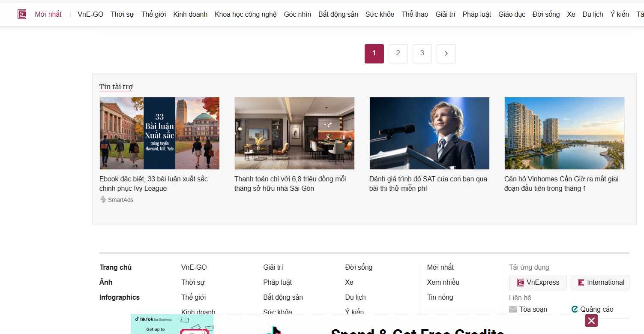Click the SmartAds logo icon
The width and height of the screenshot is (644, 334).
103,199
